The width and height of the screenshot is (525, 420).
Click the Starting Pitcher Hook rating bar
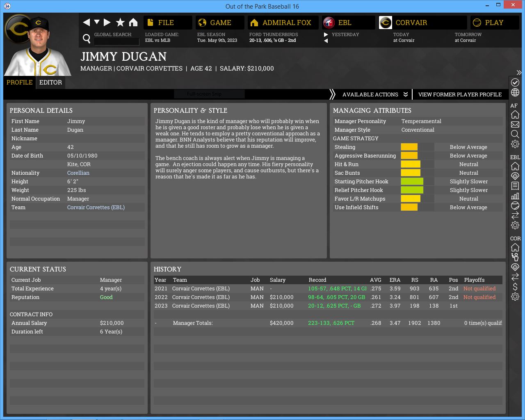[417, 182]
